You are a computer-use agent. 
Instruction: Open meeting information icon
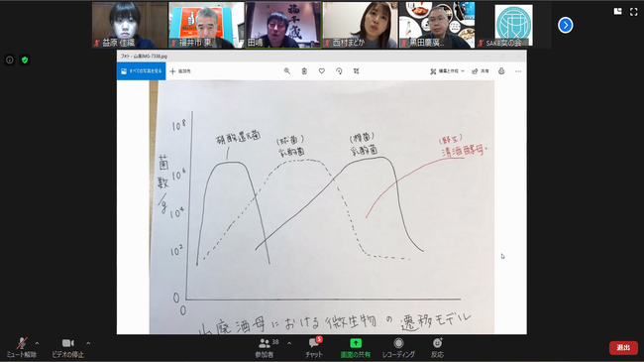[x=10, y=60]
